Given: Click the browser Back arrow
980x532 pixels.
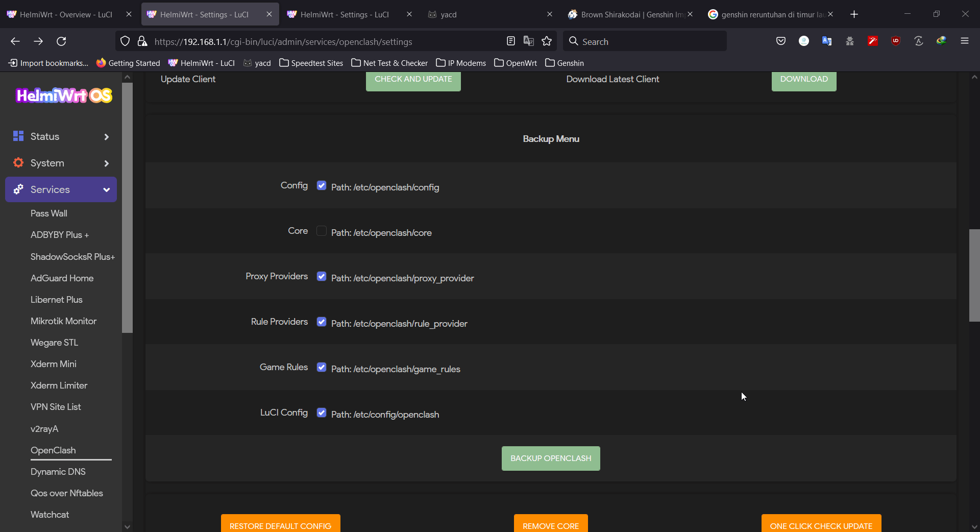Looking at the screenshot, I should coord(15,41).
